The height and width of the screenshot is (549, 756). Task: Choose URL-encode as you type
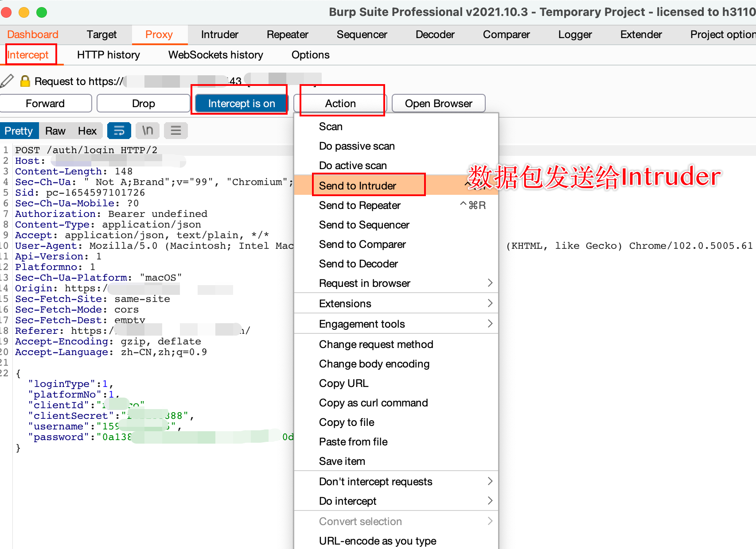point(396,541)
